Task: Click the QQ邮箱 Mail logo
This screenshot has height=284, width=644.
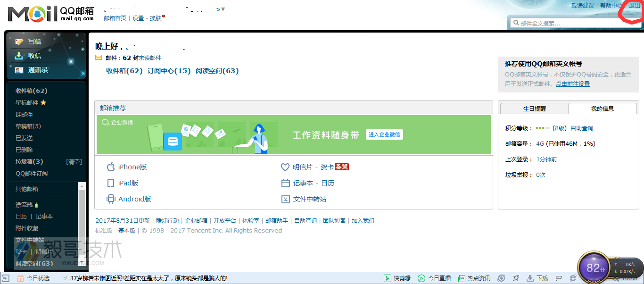Action: 51,14
